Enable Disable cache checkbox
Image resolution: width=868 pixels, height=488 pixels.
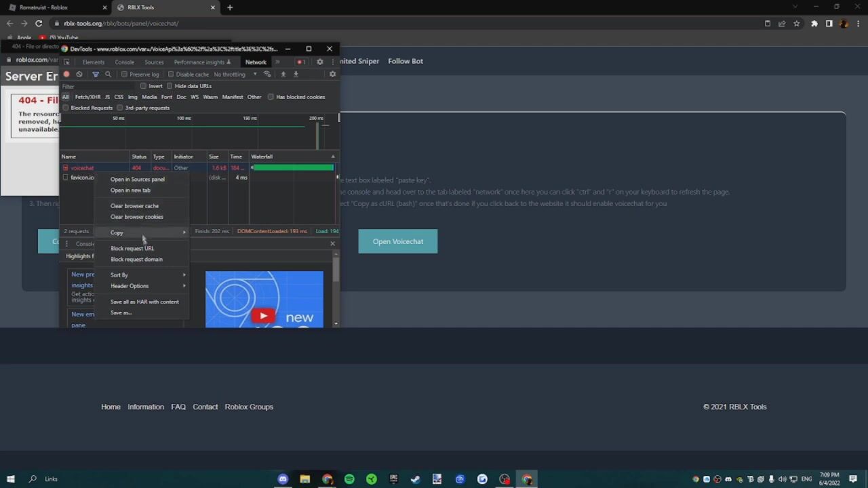(x=171, y=75)
